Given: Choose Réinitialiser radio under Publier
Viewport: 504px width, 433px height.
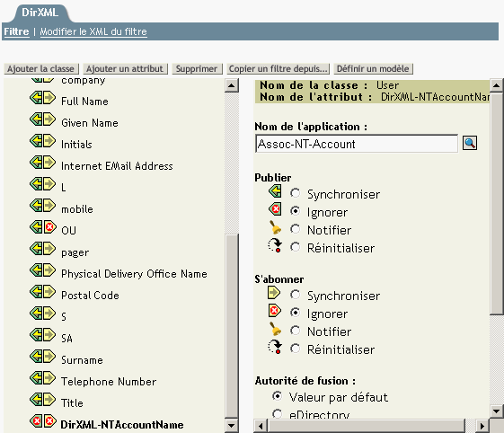Looking at the screenshot, I should click(x=295, y=247).
